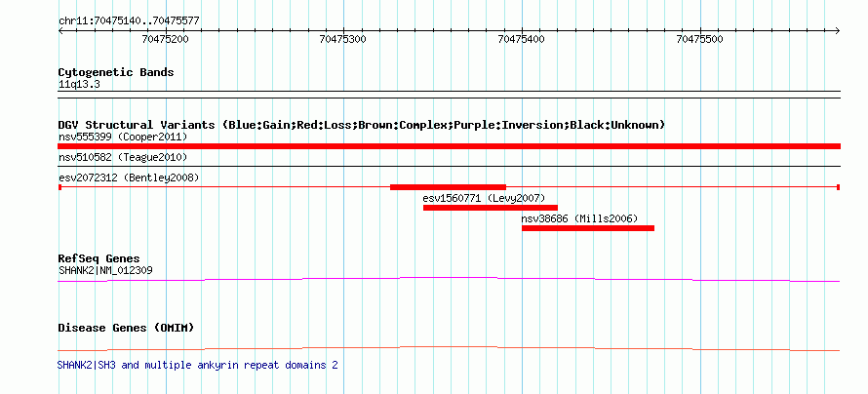Click the 70475500 ruler position label

(699, 39)
